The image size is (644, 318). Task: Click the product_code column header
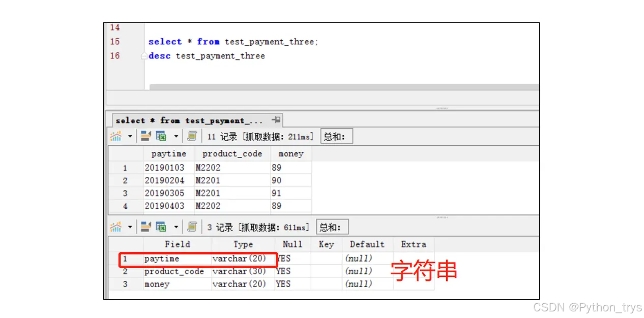232,153
